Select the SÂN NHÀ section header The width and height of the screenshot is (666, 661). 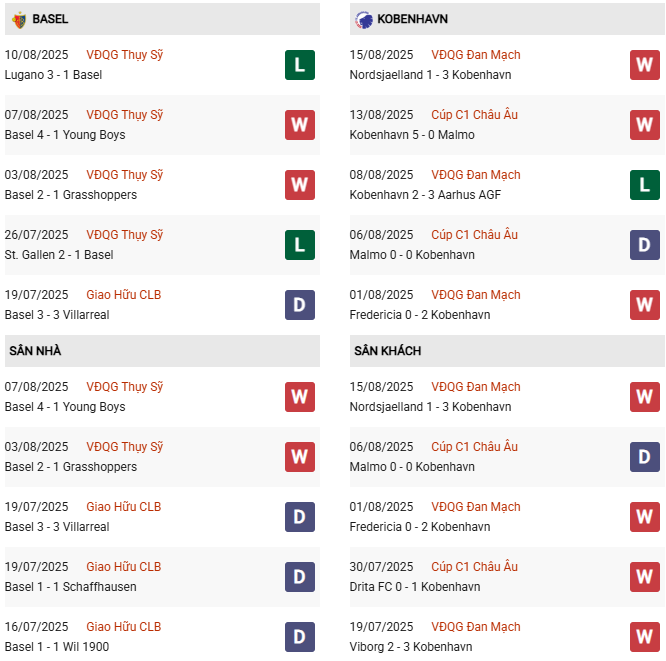pos(36,351)
